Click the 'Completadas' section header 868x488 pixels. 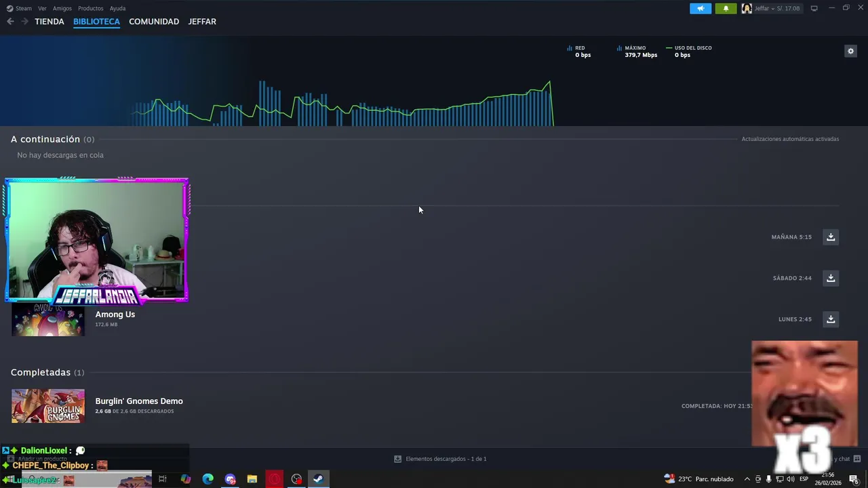(47, 372)
